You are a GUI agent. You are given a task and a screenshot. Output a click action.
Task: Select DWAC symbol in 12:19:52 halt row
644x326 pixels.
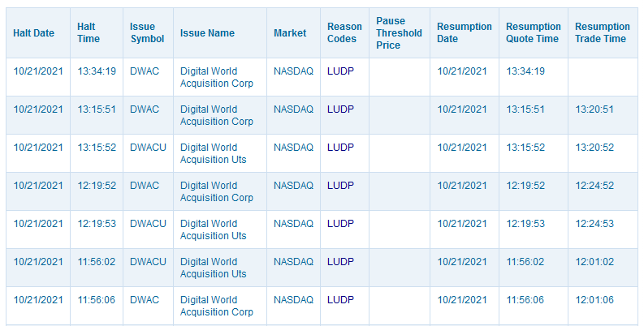(145, 186)
